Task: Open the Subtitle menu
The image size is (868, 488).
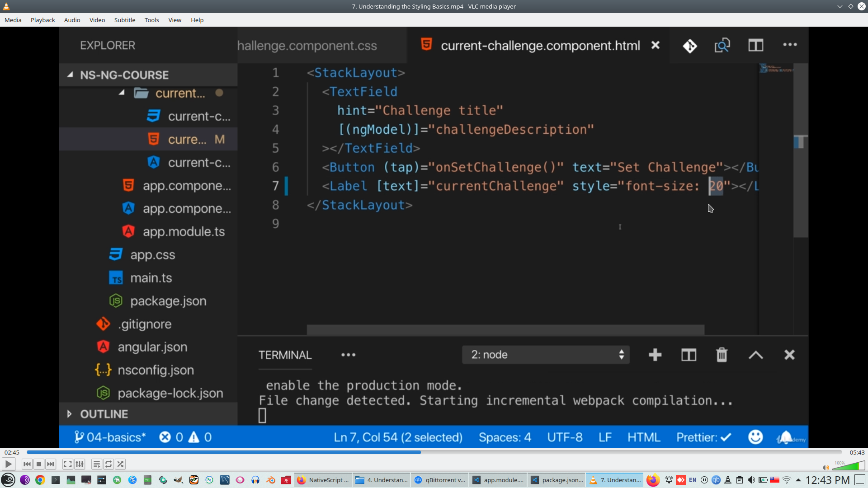Action: [x=124, y=20]
